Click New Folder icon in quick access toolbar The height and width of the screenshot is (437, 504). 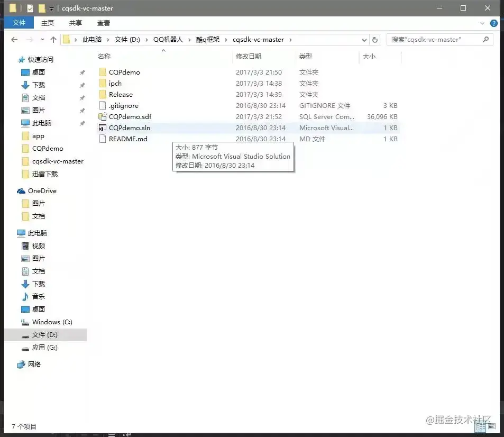pyautogui.click(x=42, y=8)
